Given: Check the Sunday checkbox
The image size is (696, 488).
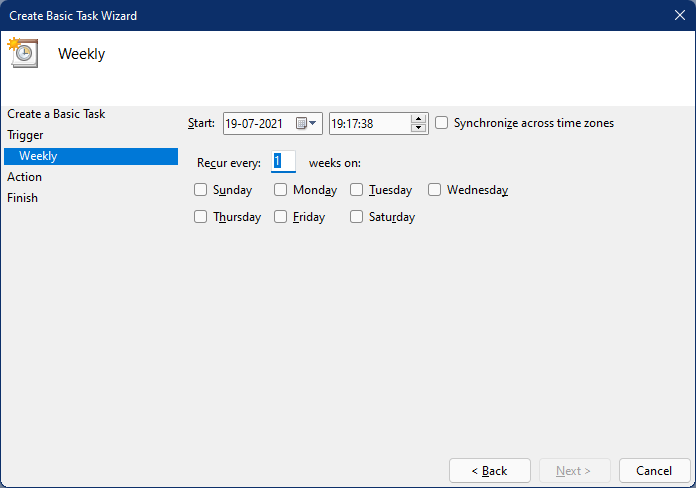Looking at the screenshot, I should [x=200, y=190].
